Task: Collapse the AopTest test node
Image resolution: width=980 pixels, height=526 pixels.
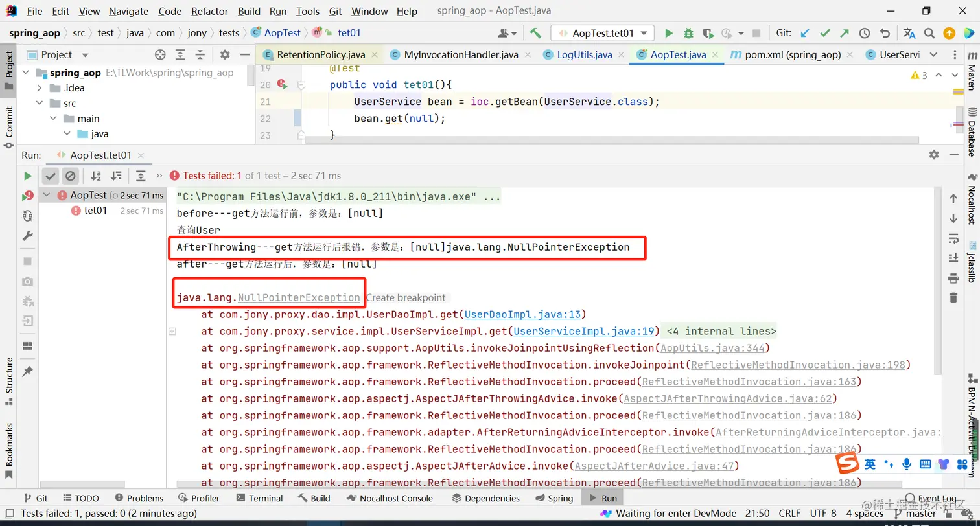Action: coord(47,195)
